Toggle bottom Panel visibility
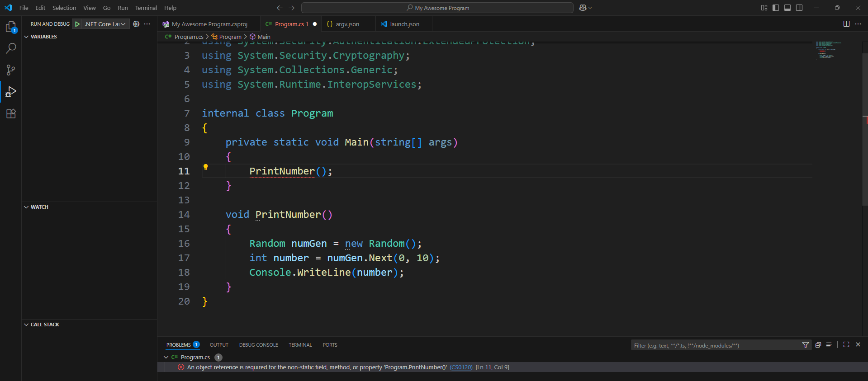Viewport: 868px width, 381px height. click(787, 8)
